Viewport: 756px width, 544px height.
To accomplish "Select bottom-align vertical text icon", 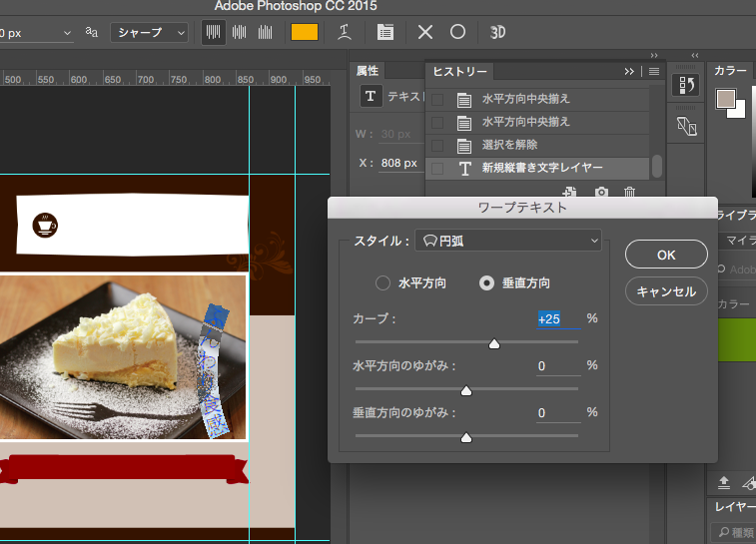I will point(266,32).
